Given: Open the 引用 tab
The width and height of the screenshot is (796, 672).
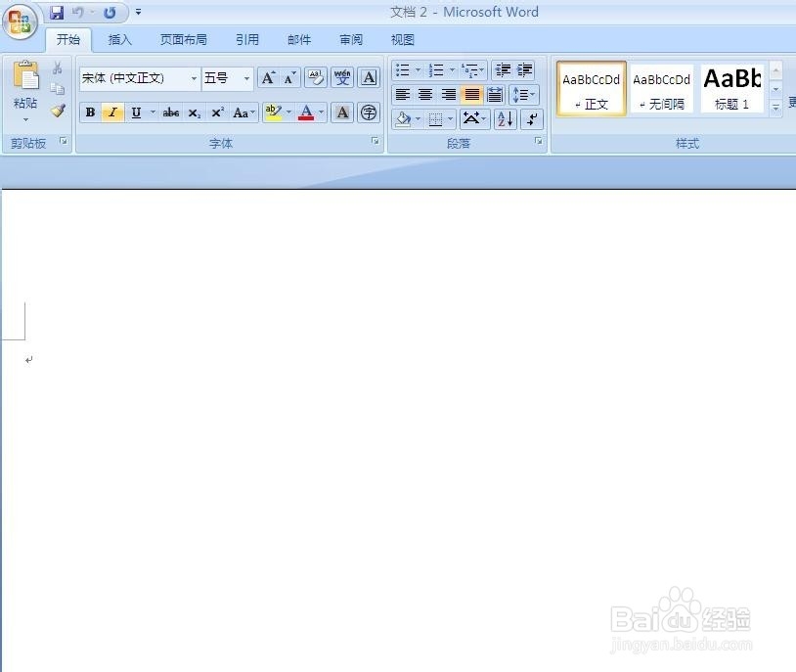Looking at the screenshot, I should point(247,40).
